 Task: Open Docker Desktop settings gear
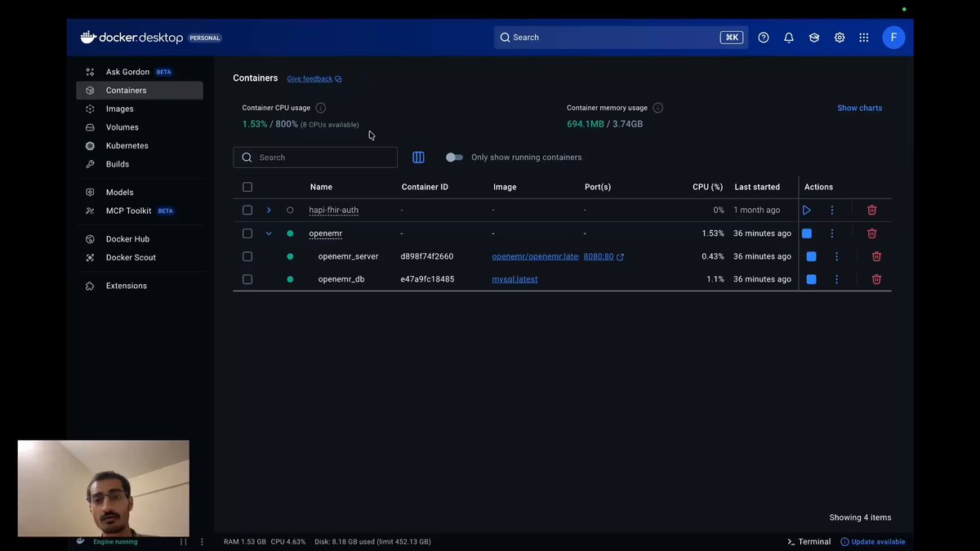click(839, 38)
